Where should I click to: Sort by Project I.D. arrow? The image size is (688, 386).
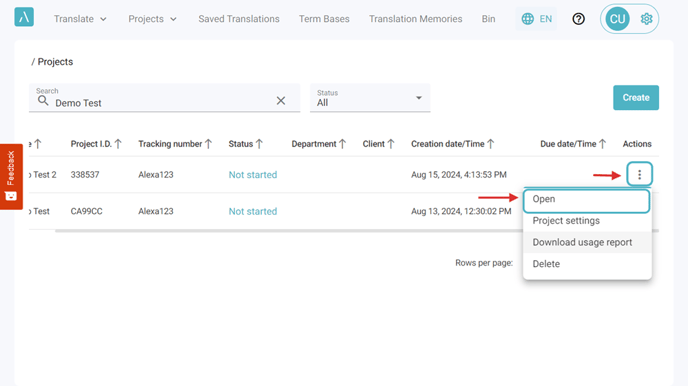[118, 144]
